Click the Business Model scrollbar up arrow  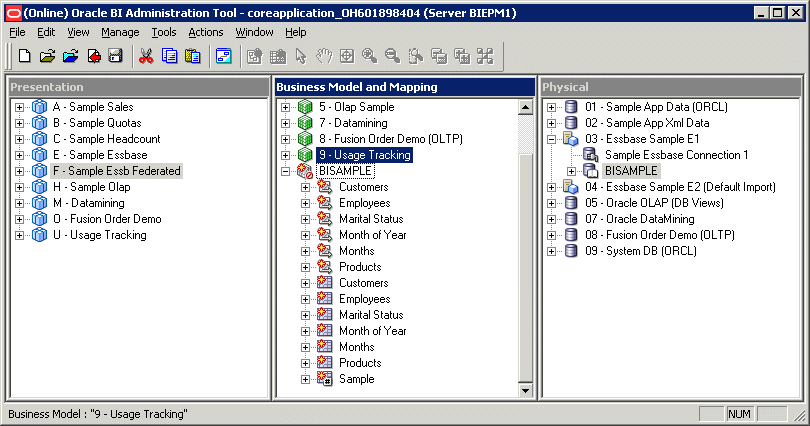[x=525, y=107]
